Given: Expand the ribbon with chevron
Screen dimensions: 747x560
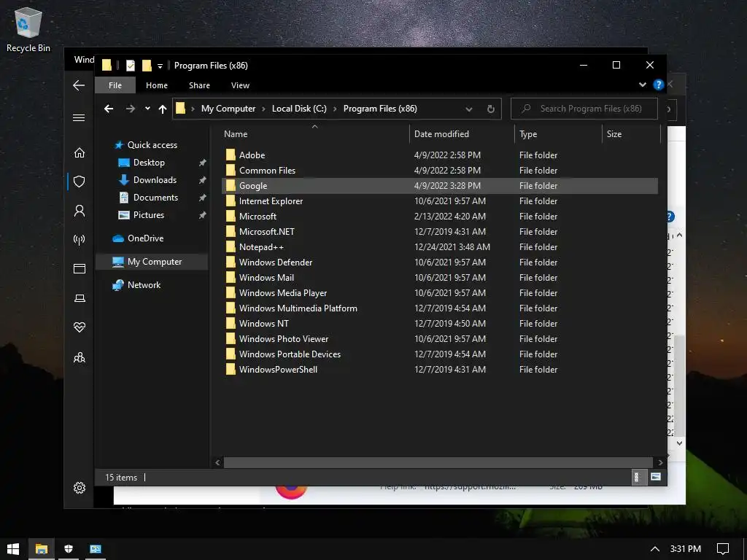Looking at the screenshot, I should click(643, 85).
